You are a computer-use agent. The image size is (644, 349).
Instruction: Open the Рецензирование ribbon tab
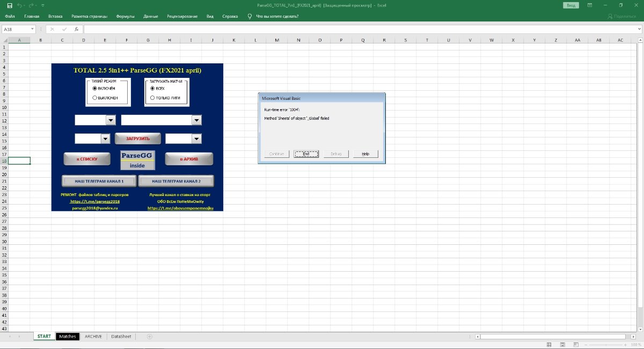pos(182,16)
